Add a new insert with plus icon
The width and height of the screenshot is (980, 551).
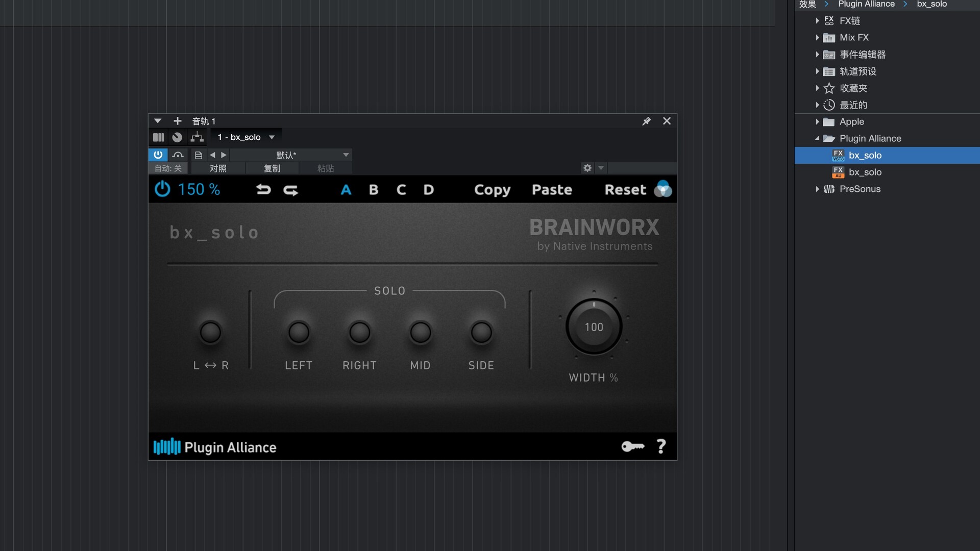[x=177, y=121]
